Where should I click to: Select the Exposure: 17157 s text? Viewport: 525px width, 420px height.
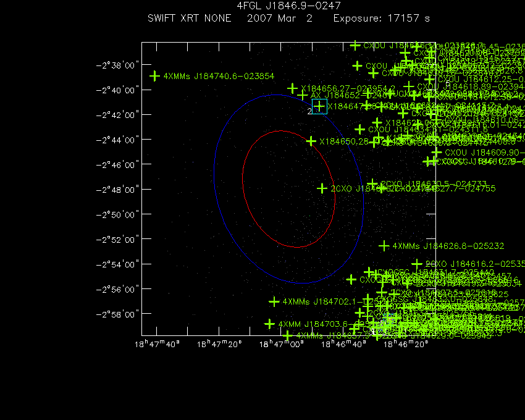[x=381, y=19]
